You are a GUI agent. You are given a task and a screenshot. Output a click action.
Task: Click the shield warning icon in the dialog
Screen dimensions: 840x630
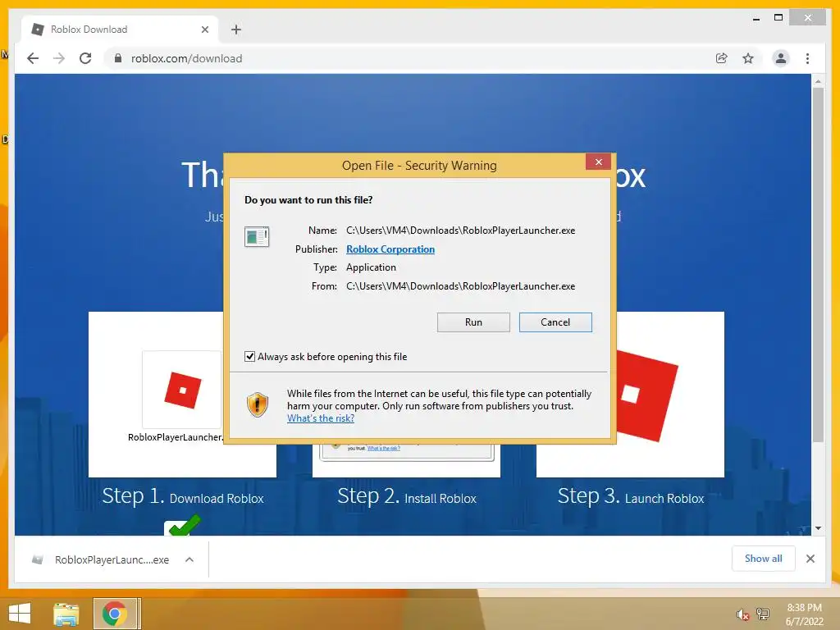pos(257,404)
